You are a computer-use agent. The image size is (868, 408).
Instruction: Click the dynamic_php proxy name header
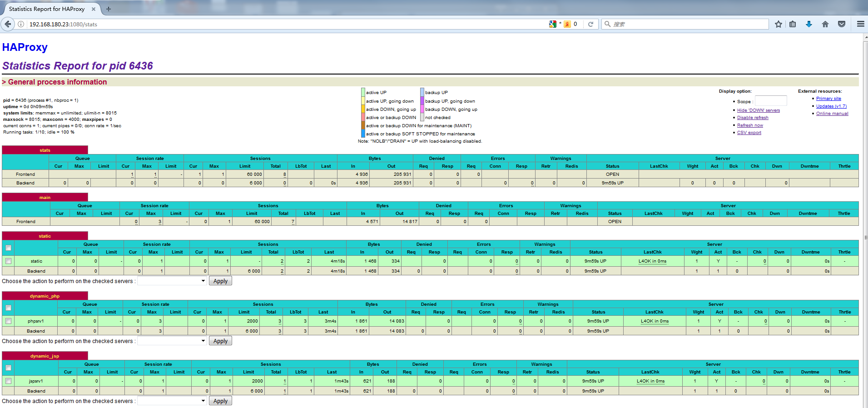click(x=45, y=296)
